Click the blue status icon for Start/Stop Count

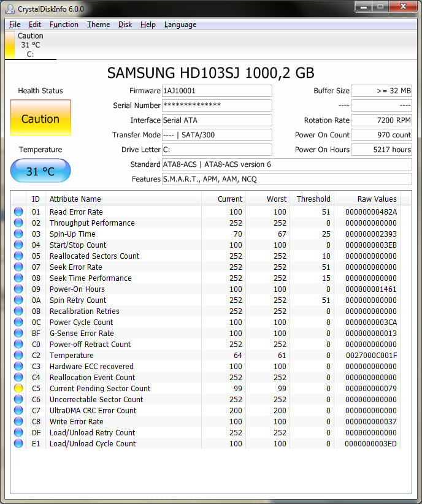[18, 245]
